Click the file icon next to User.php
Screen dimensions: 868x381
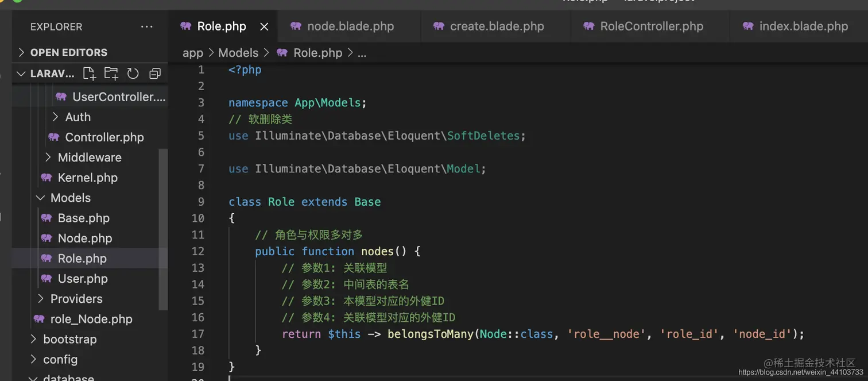(x=46, y=278)
